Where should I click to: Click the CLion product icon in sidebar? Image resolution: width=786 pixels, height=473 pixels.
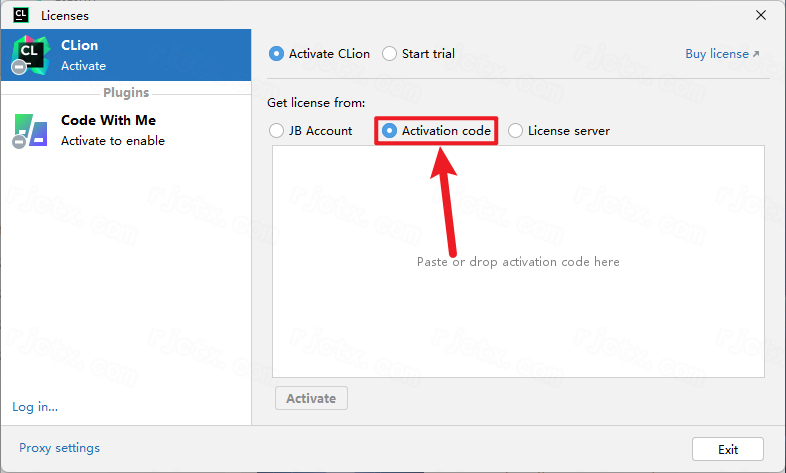(31, 55)
